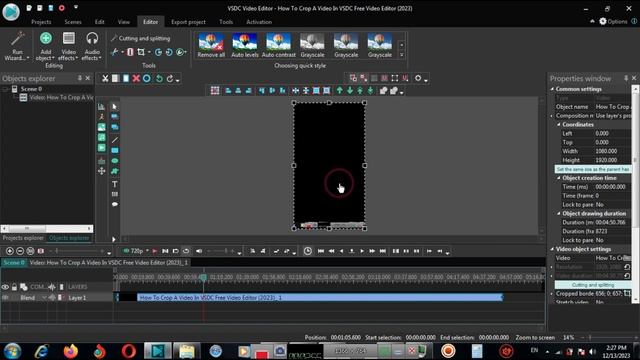Open the Options settings
This screenshot has height=360, width=640.
pos(613,22)
